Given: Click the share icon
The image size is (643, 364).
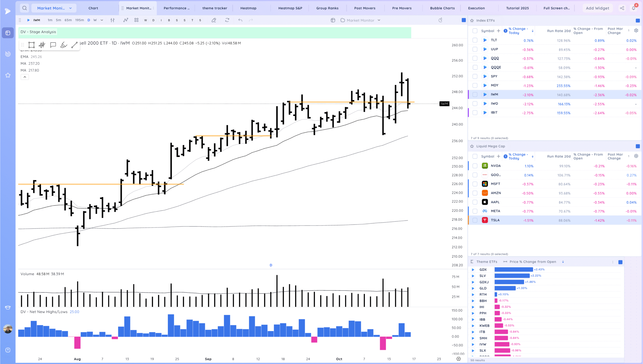Looking at the screenshot, I should (x=622, y=8).
